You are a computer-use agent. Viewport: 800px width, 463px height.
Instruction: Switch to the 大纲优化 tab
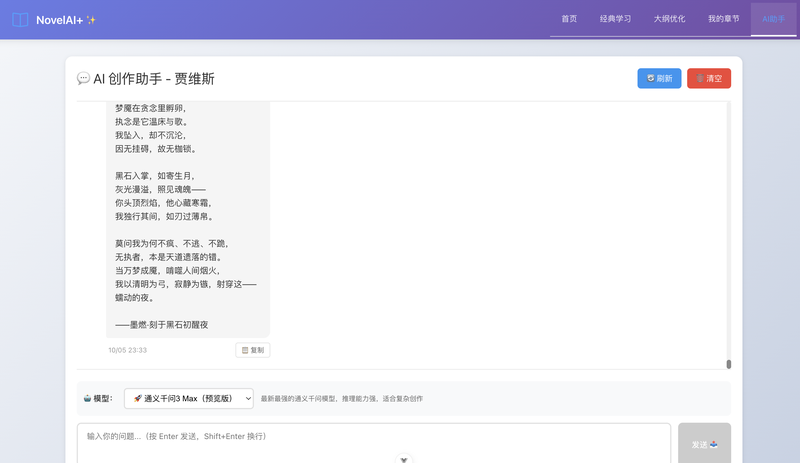(x=669, y=19)
